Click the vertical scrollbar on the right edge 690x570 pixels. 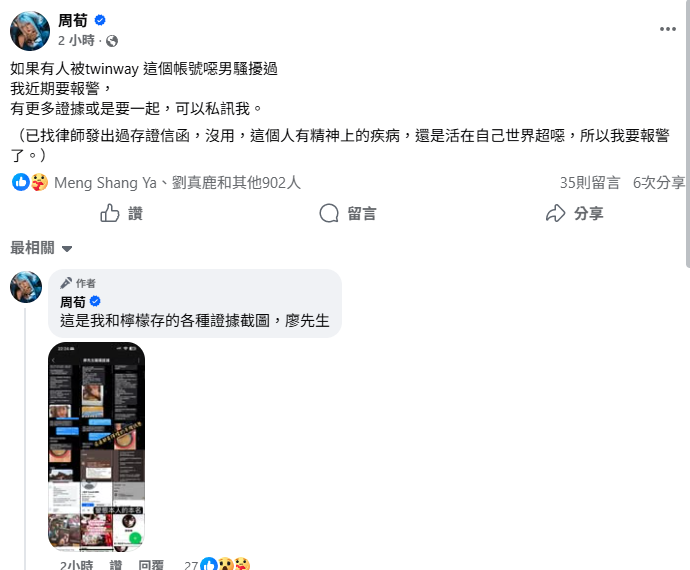687,132
